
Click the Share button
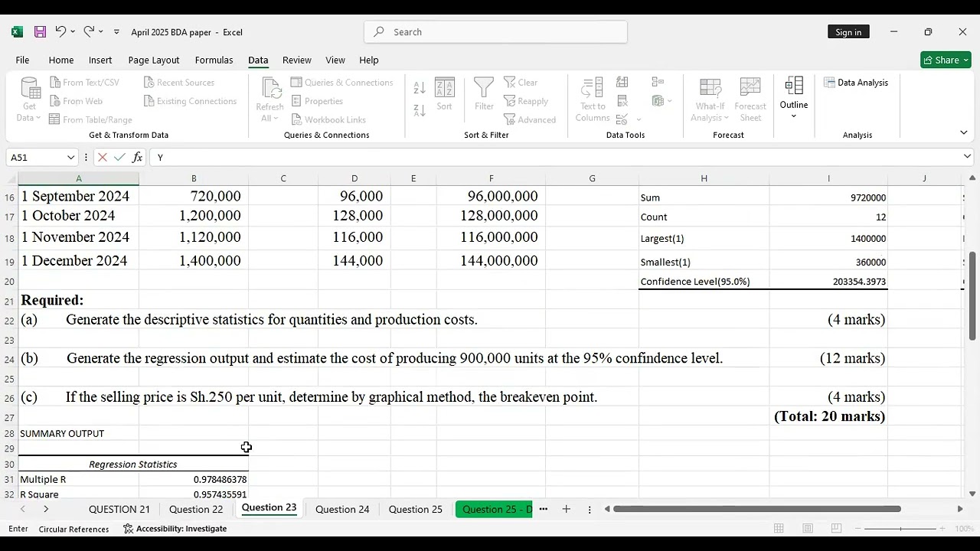tap(946, 60)
